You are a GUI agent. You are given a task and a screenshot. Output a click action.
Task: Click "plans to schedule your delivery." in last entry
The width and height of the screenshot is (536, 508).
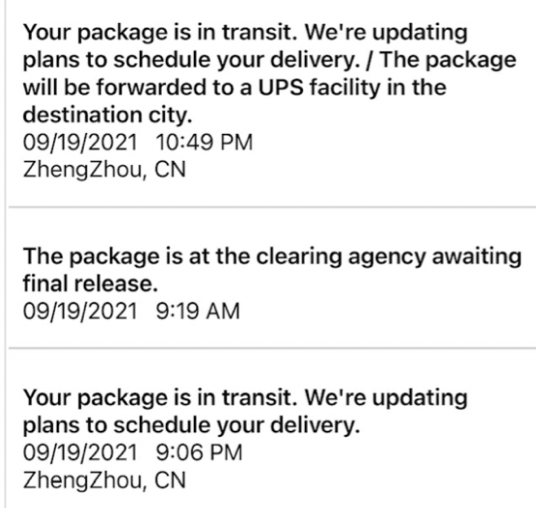(x=191, y=425)
